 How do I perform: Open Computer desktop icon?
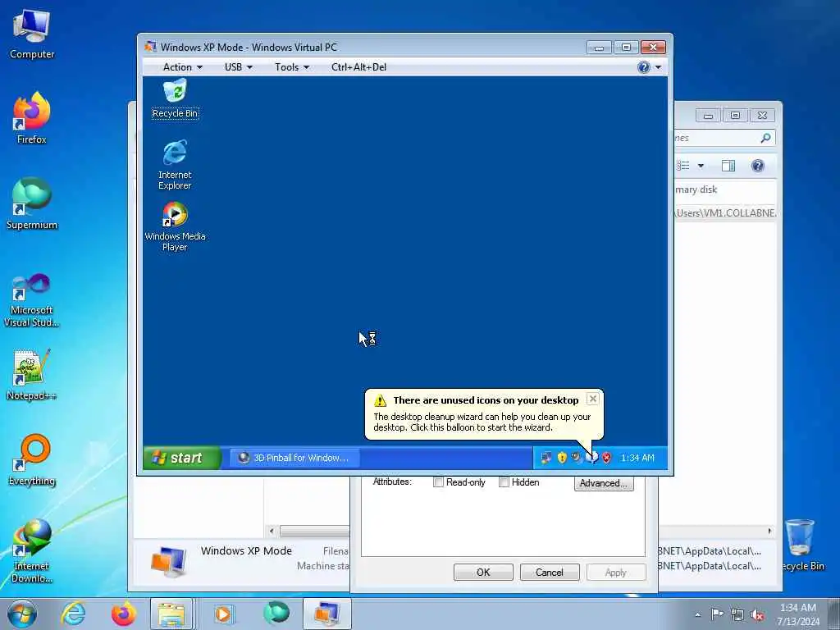click(32, 33)
